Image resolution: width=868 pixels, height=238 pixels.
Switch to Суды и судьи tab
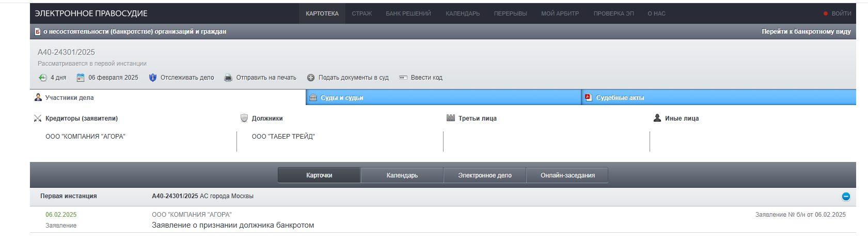pos(444,97)
